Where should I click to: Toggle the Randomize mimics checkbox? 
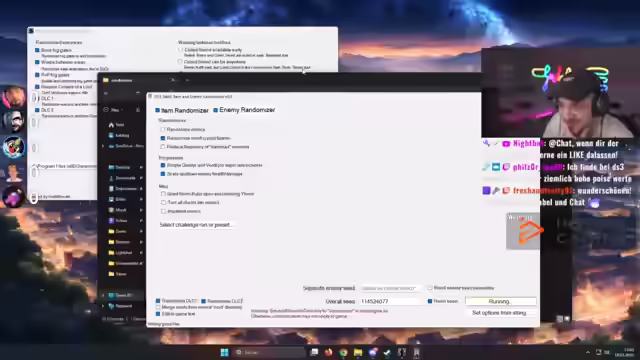[x=163, y=129]
